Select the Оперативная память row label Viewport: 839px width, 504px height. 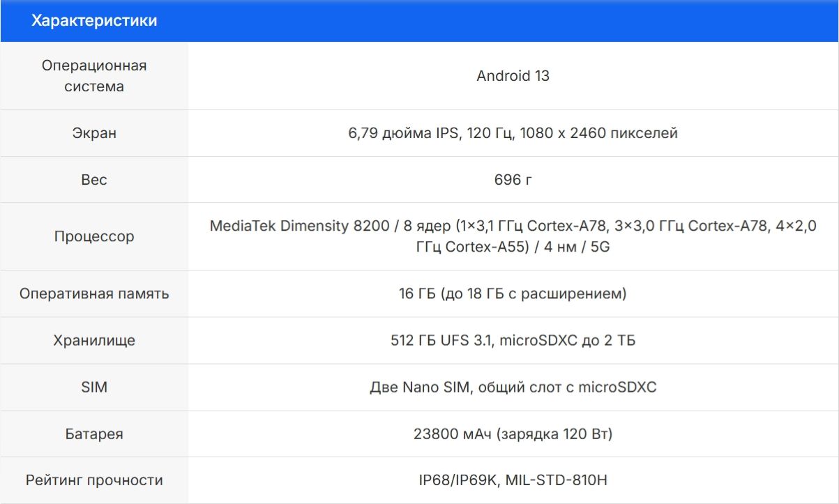[93, 293]
